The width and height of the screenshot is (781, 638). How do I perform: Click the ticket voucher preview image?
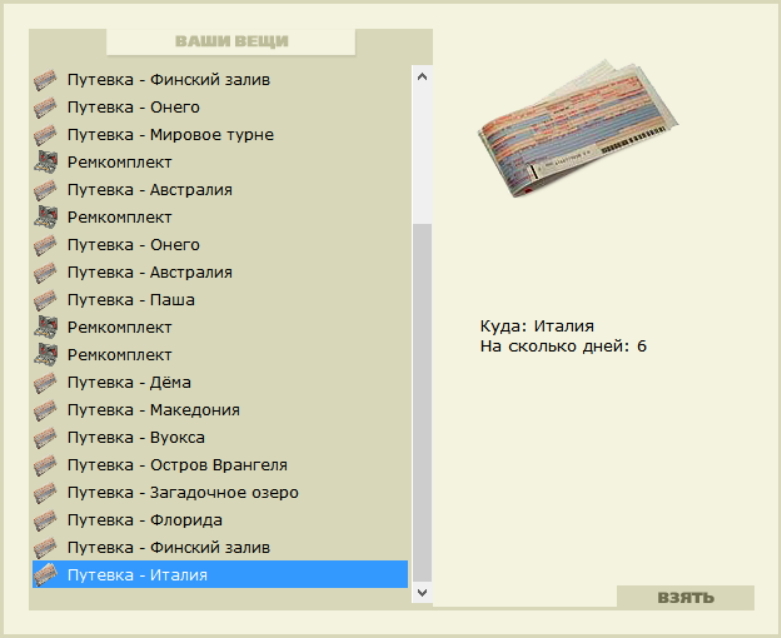pos(578,128)
